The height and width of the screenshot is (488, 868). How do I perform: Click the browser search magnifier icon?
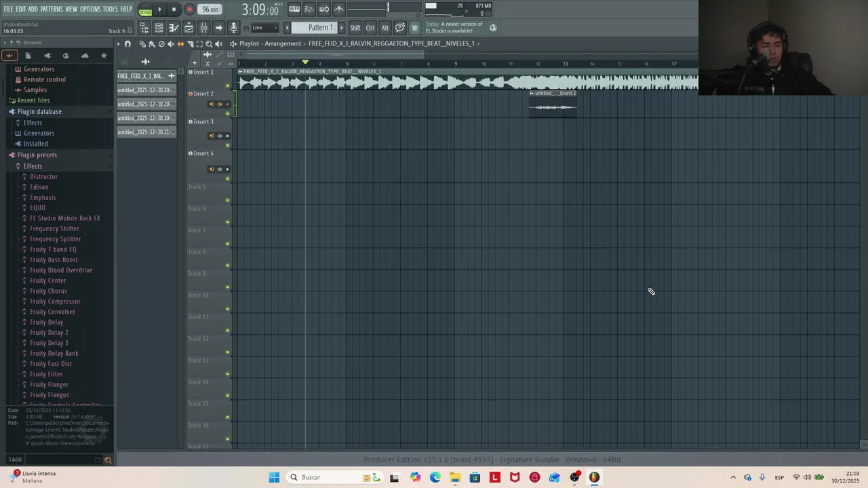(107, 460)
